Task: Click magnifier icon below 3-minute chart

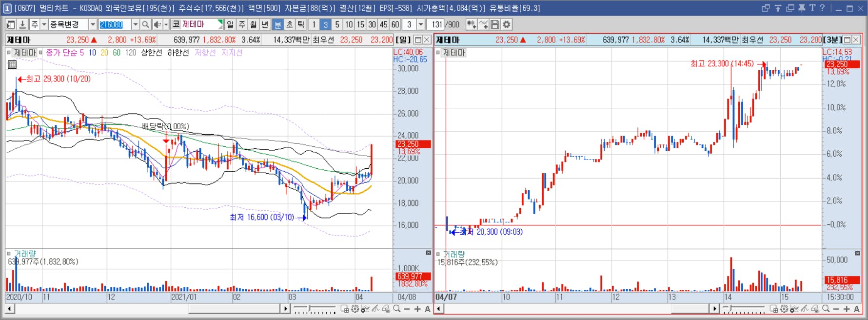Action: (x=826, y=309)
